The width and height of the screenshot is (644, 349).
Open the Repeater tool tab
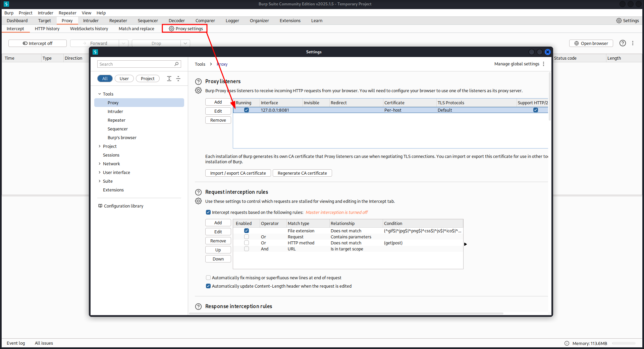[x=118, y=20]
